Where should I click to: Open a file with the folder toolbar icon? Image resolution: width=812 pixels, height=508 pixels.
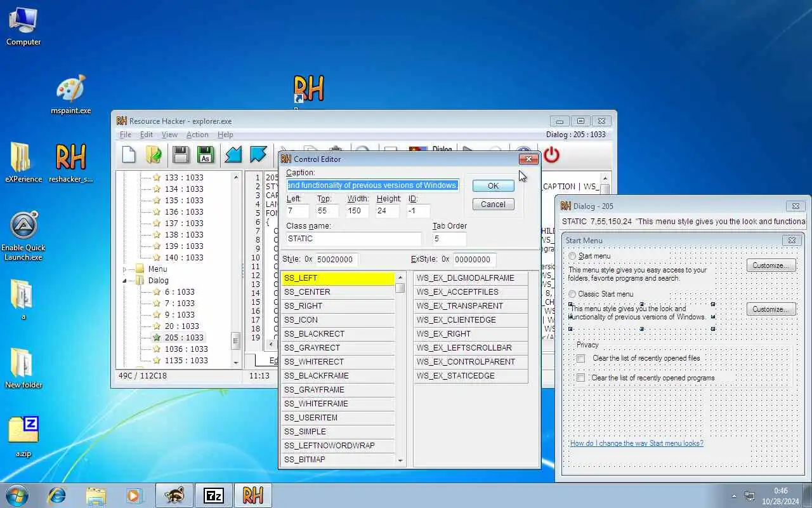click(x=154, y=155)
